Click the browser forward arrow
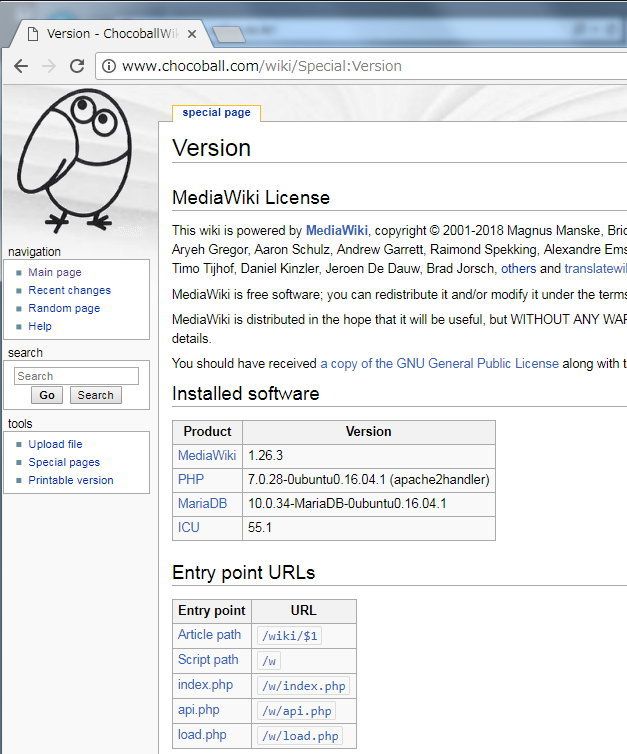This screenshot has height=754, width=627. tap(49, 66)
